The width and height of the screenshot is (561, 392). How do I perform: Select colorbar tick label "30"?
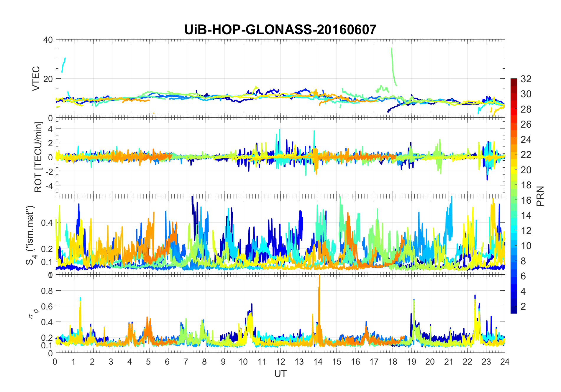(526, 94)
